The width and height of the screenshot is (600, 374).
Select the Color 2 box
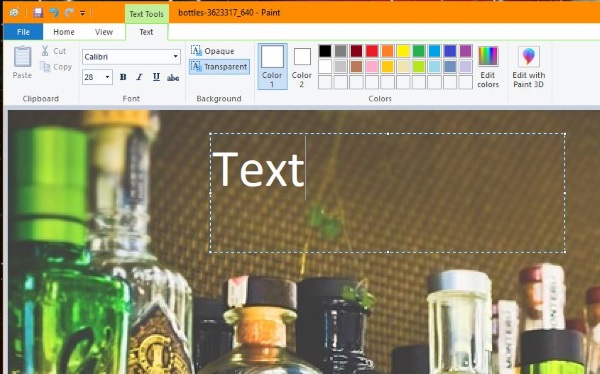302,67
